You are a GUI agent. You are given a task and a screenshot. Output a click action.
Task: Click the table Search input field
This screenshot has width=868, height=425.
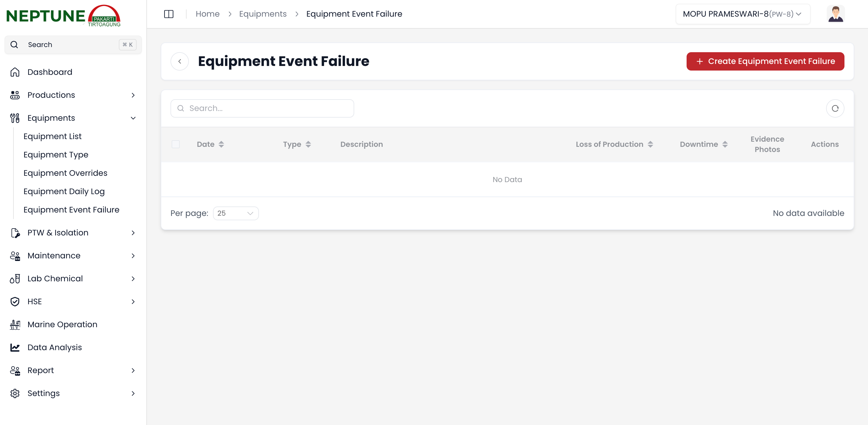coord(262,108)
